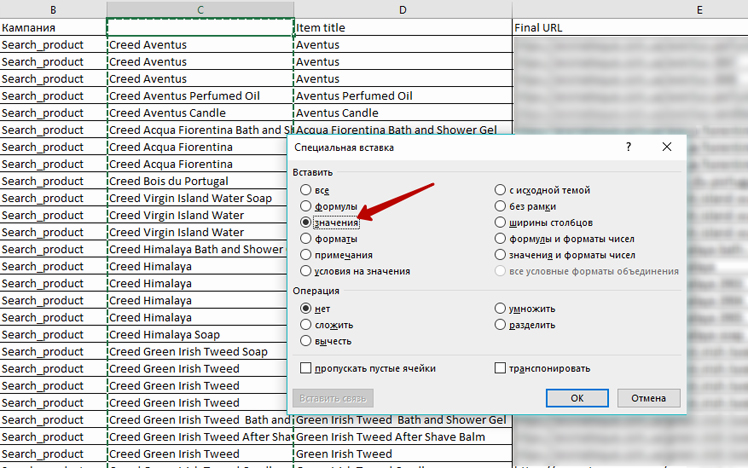Click the "Final URL" header cell

click(630, 28)
